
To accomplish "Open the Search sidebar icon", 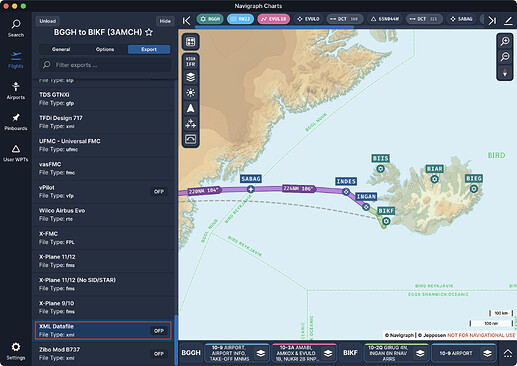I will (x=16, y=28).
